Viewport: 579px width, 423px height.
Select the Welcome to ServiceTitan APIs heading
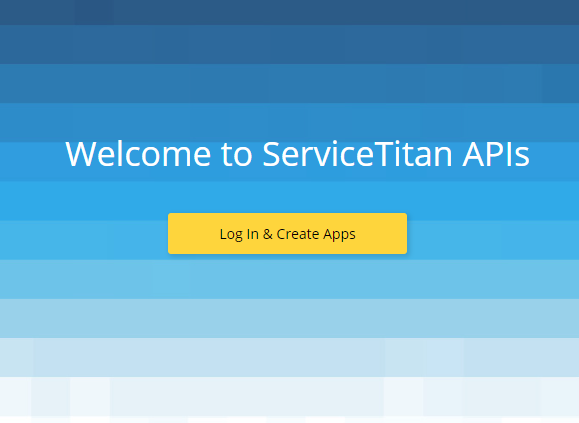click(x=298, y=154)
